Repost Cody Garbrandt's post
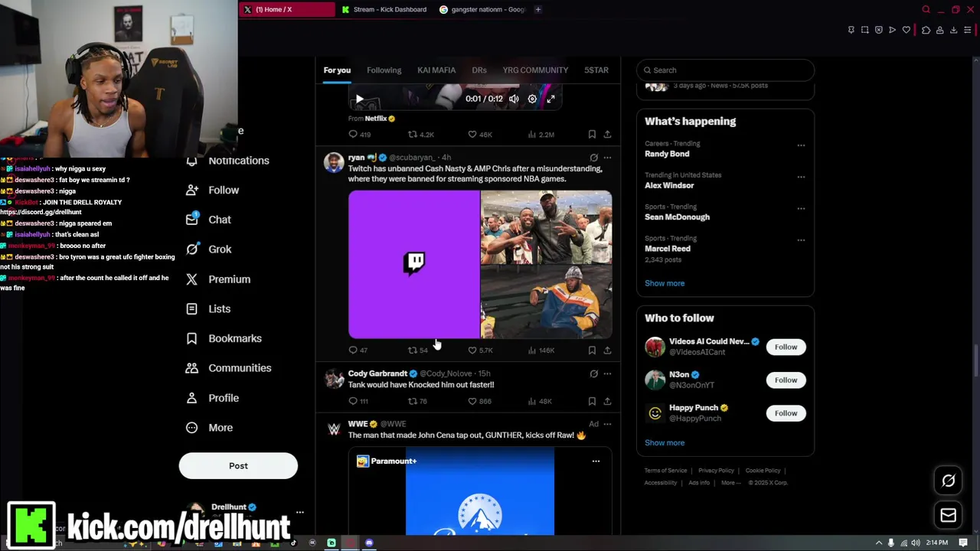The image size is (980, 551). tap(417, 401)
